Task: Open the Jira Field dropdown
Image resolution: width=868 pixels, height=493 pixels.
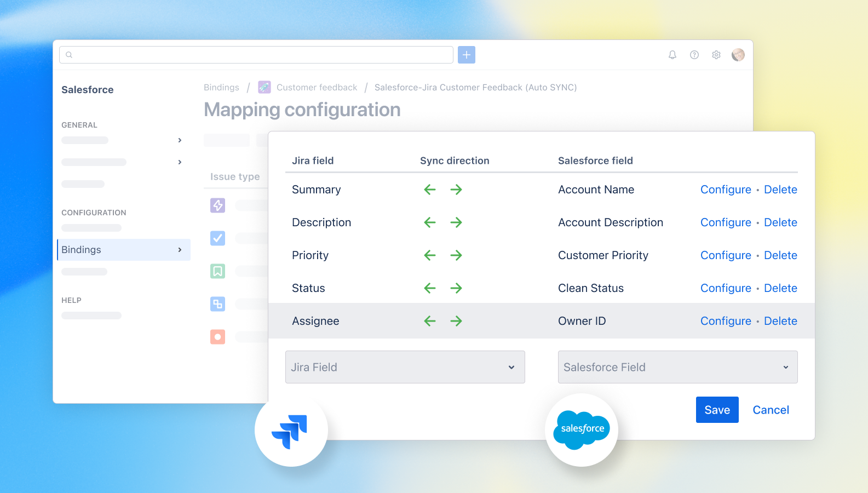Action: (x=405, y=367)
